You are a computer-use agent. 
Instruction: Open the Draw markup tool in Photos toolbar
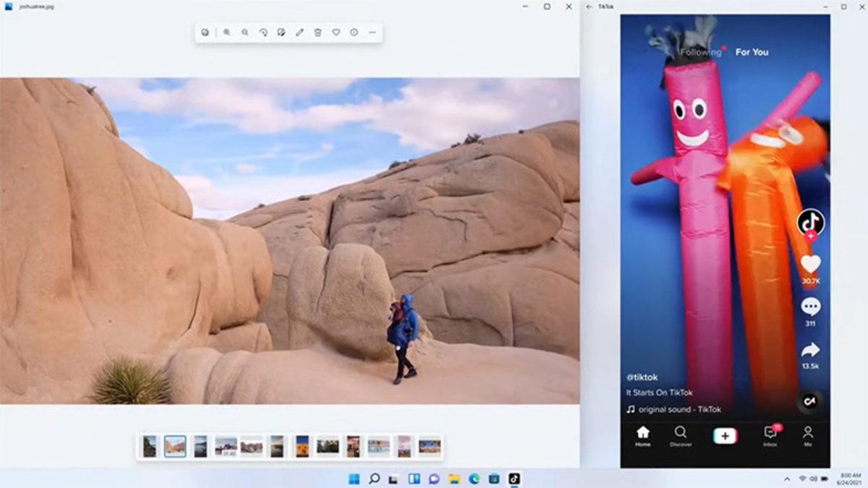299,33
